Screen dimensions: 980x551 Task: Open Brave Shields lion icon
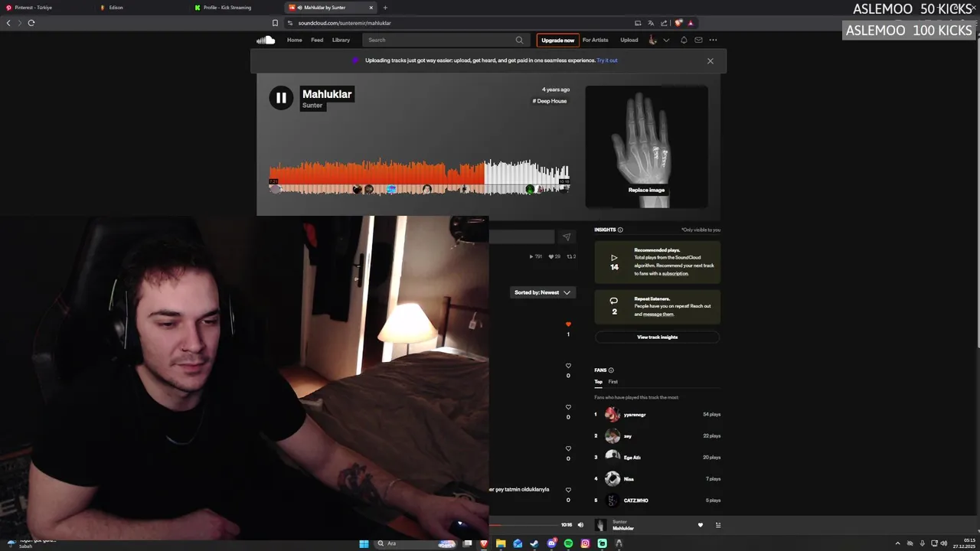point(678,23)
